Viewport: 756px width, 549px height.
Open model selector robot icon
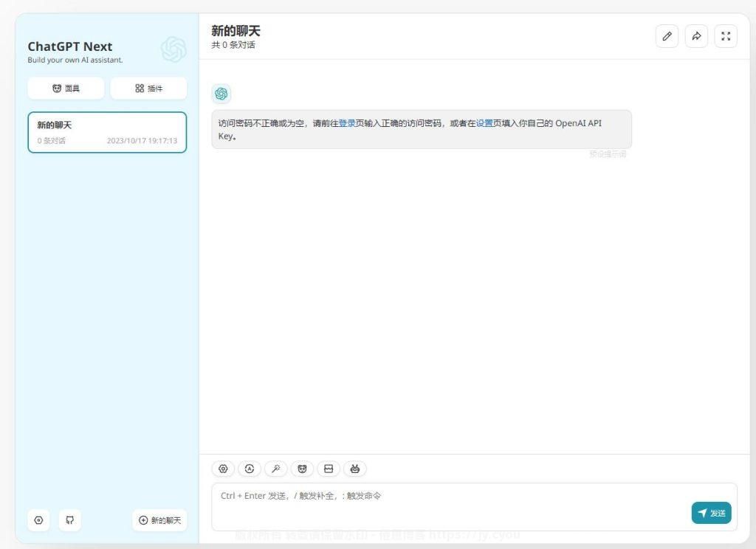tap(354, 469)
